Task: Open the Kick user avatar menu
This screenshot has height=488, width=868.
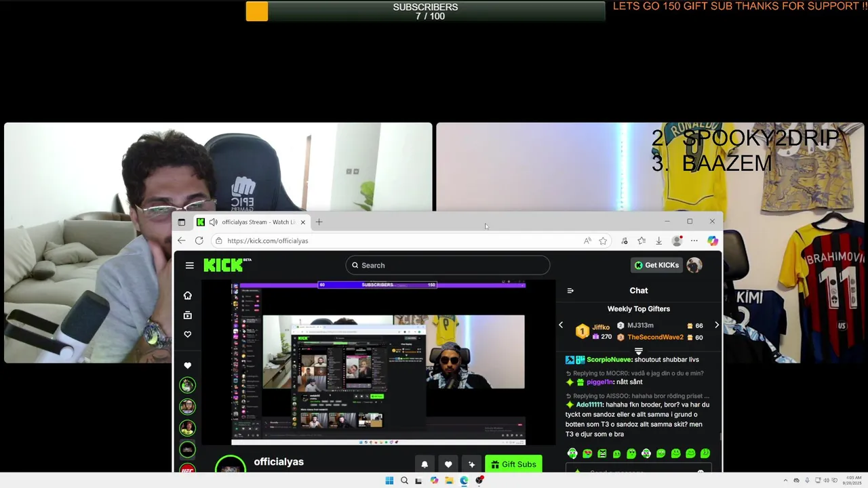Action: 694,265
